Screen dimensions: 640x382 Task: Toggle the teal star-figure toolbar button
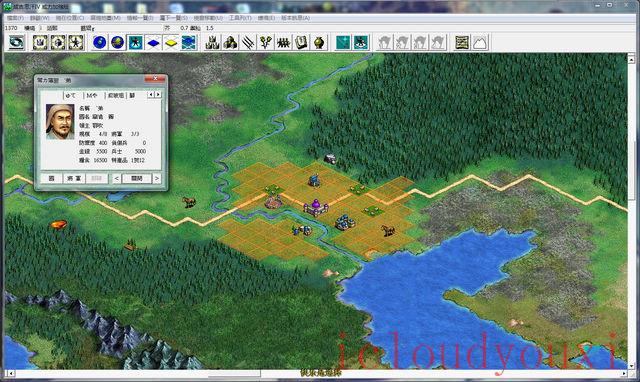135,42
